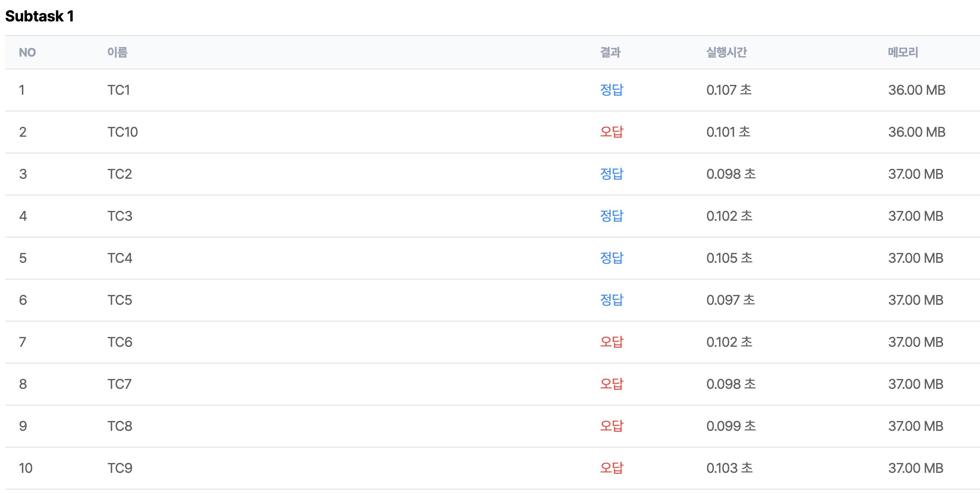
Task: Click the 이름 column header
Action: pos(117,52)
